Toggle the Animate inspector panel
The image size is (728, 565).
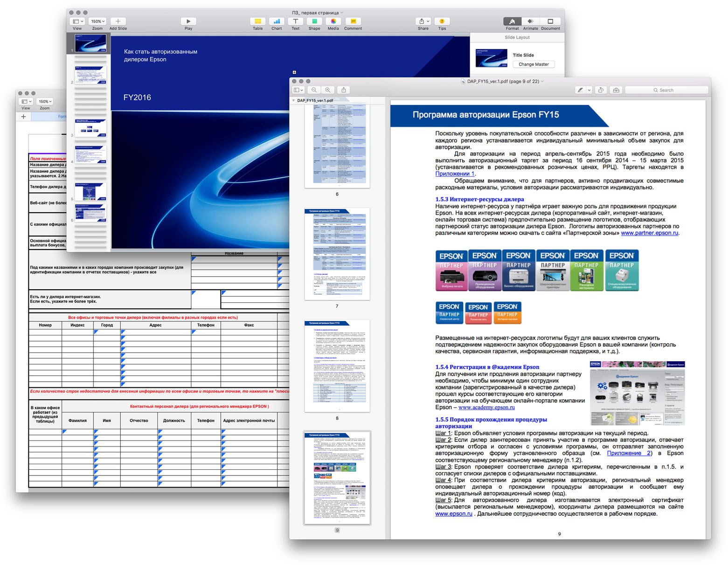pos(530,21)
